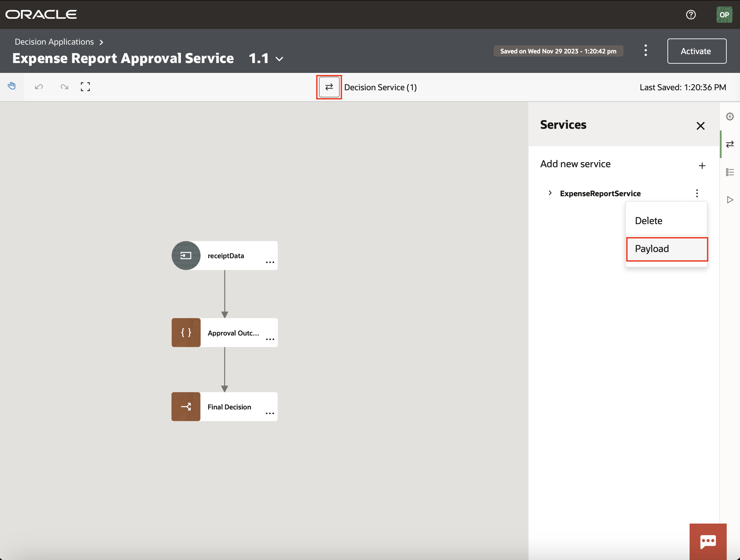Screen dimensions: 740x560
Task: Click the Activate button
Action: pos(696,51)
